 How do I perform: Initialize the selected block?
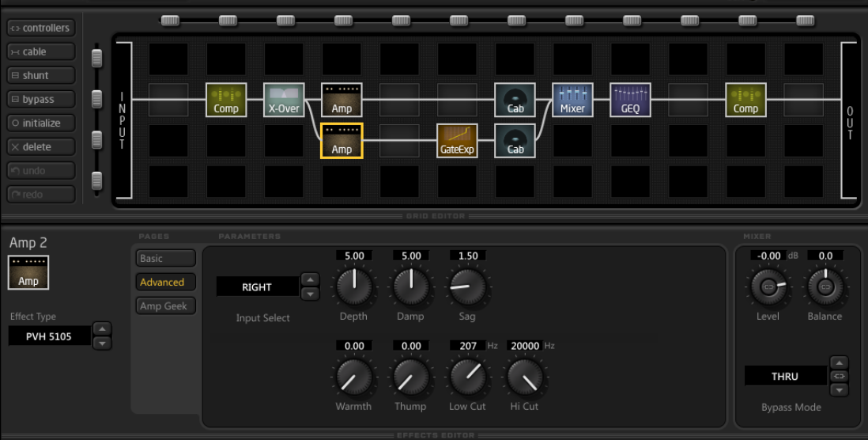(41, 123)
